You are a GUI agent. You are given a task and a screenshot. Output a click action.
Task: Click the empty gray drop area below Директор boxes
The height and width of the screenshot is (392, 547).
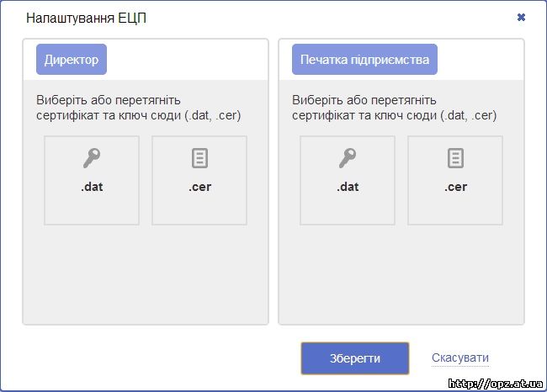coord(146,274)
